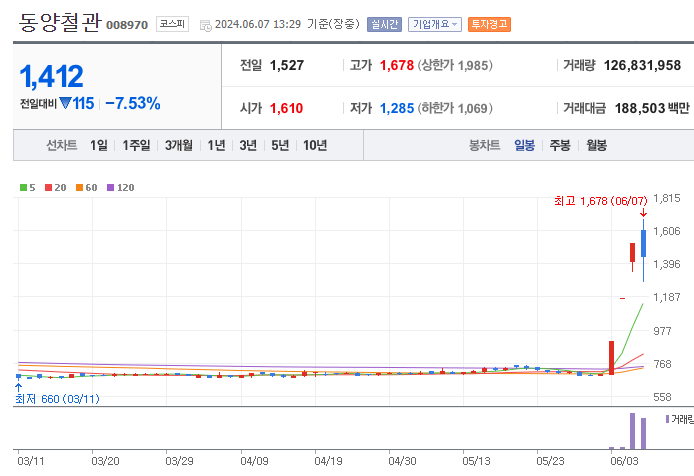Click the 최고 1,678 (06/07) chart annotation
The width and height of the screenshot is (694, 476).
601,201
